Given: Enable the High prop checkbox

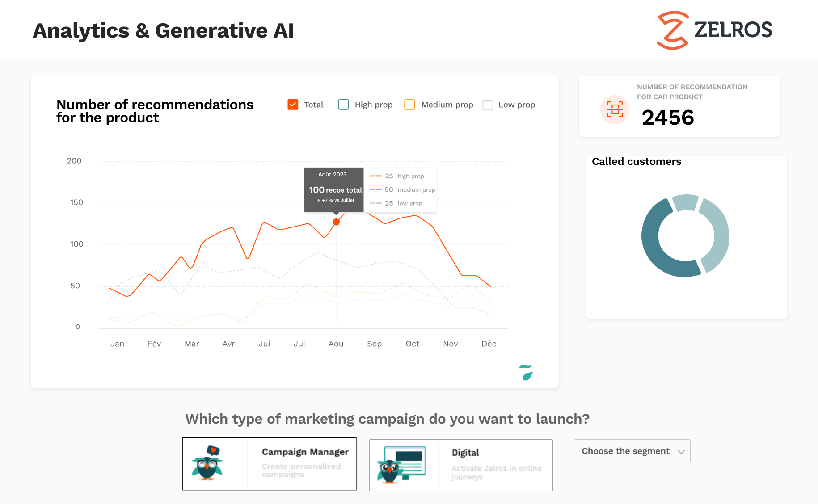Looking at the screenshot, I should click(x=344, y=105).
